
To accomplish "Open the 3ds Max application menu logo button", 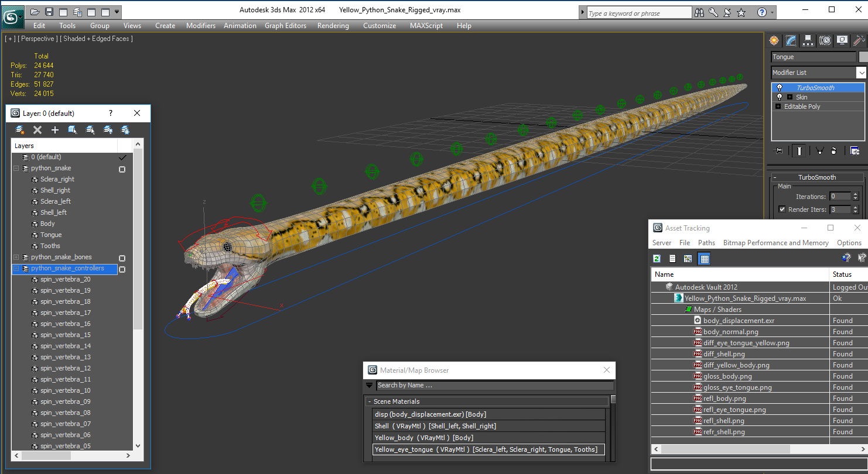I will pos(12,16).
